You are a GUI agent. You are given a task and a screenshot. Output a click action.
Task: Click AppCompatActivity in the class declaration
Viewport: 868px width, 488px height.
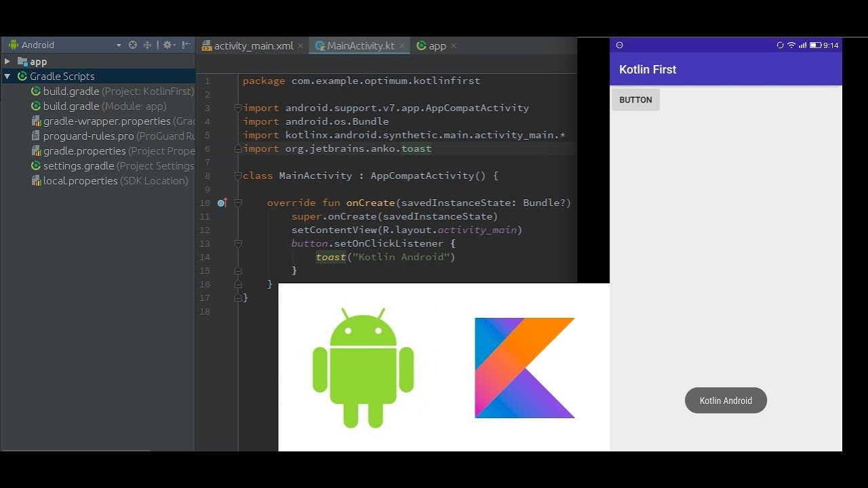(422, 176)
